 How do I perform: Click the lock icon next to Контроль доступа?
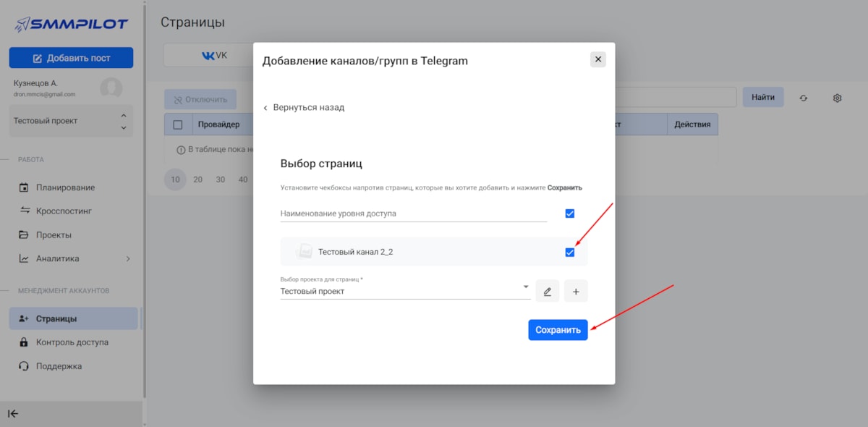23,342
